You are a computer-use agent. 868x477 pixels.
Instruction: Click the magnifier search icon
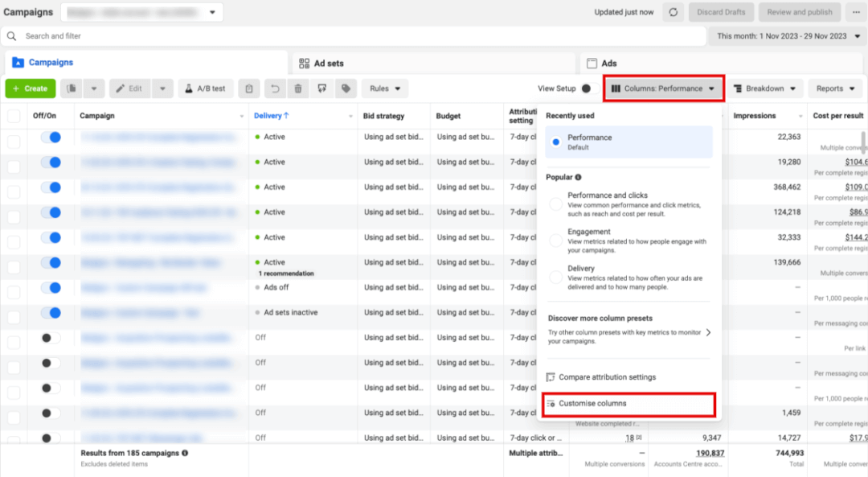[11, 36]
